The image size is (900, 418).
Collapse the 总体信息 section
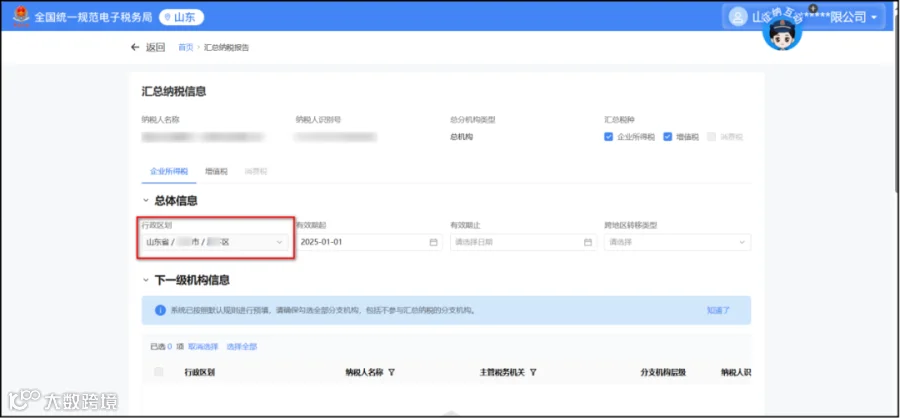tap(146, 201)
